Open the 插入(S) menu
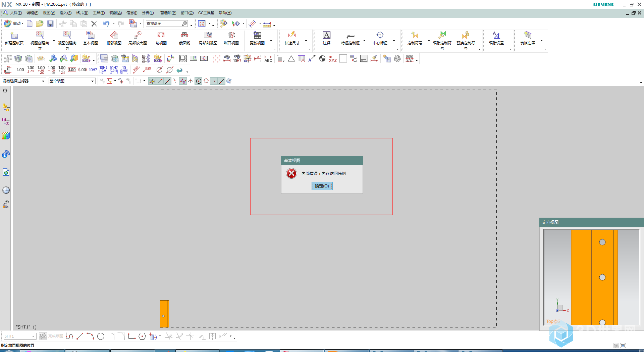Image resolution: width=644 pixels, height=352 pixels. [65, 13]
